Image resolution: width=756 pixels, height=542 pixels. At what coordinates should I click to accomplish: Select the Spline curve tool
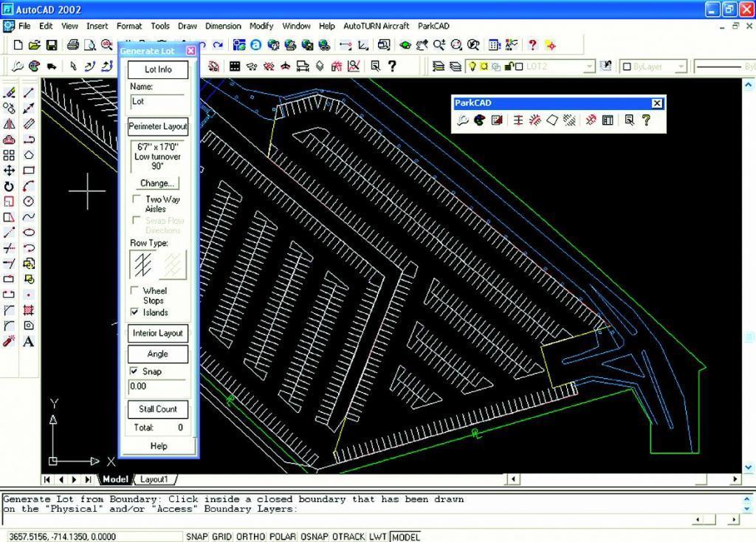(29, 217)
